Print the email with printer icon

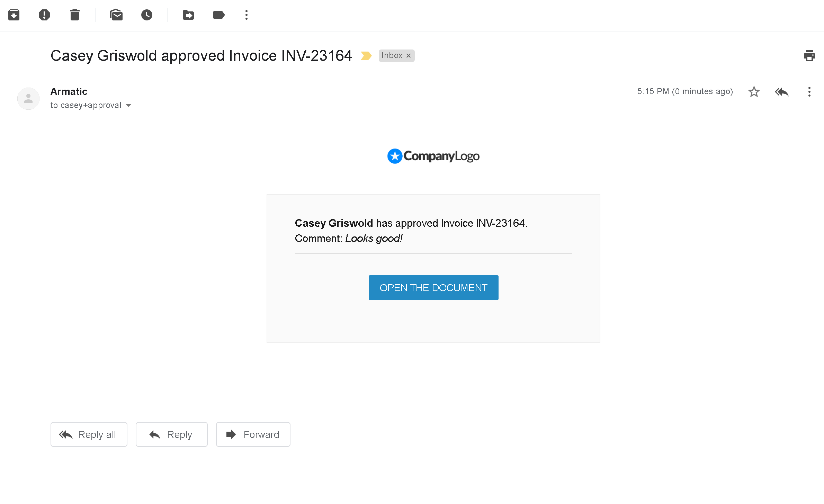809,56
